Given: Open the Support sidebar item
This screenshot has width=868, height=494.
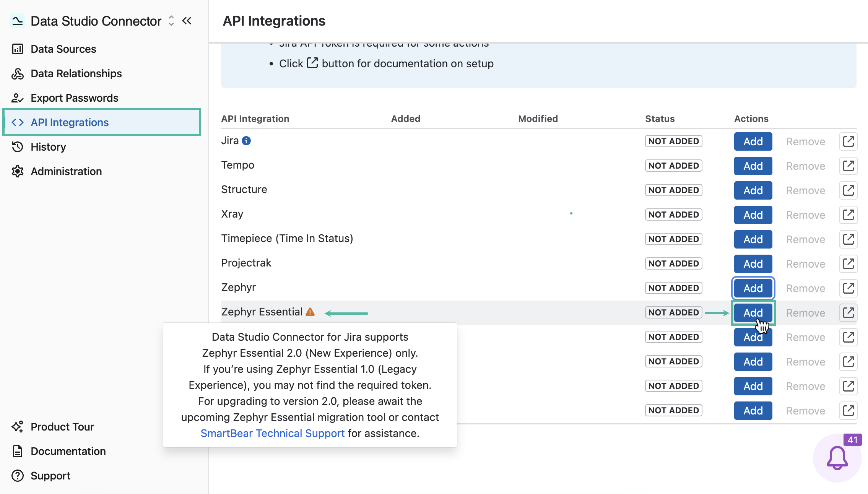Looking at the screenshot, I should point(50,476).
